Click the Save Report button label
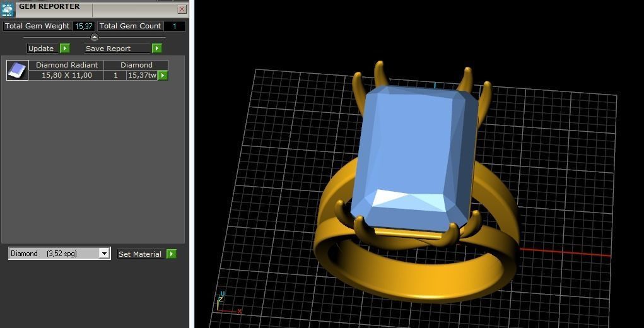The height and width of the screenshot is (328, 644). click(108, 49)
